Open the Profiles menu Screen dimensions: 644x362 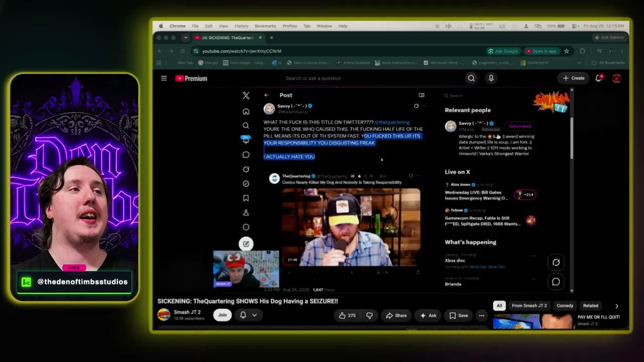coord(290,26)
